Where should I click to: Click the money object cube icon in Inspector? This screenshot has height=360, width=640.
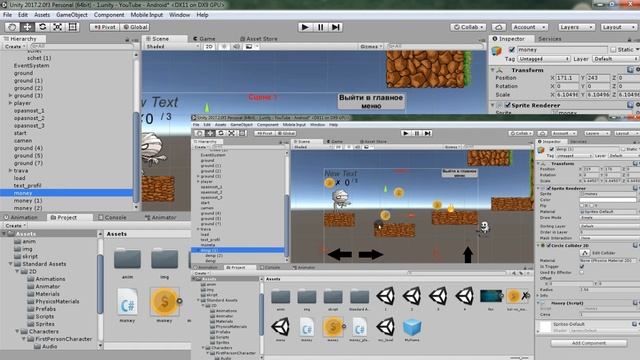click(497, 52)
